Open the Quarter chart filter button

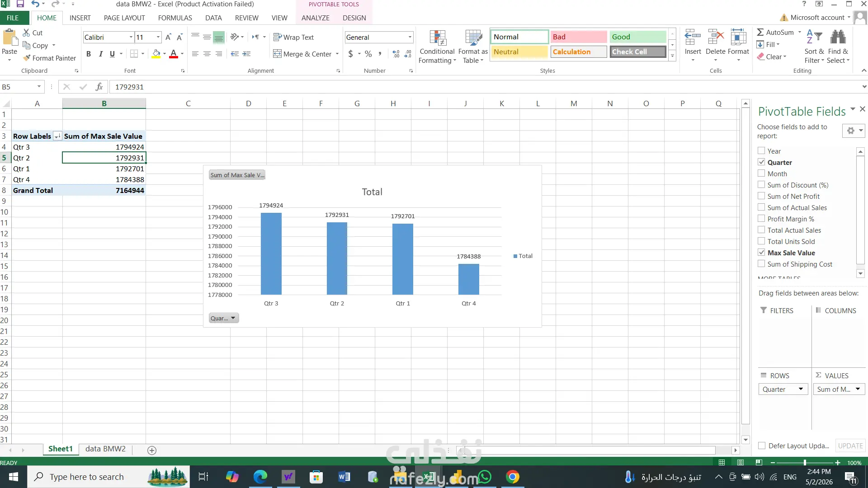point(224,318)
